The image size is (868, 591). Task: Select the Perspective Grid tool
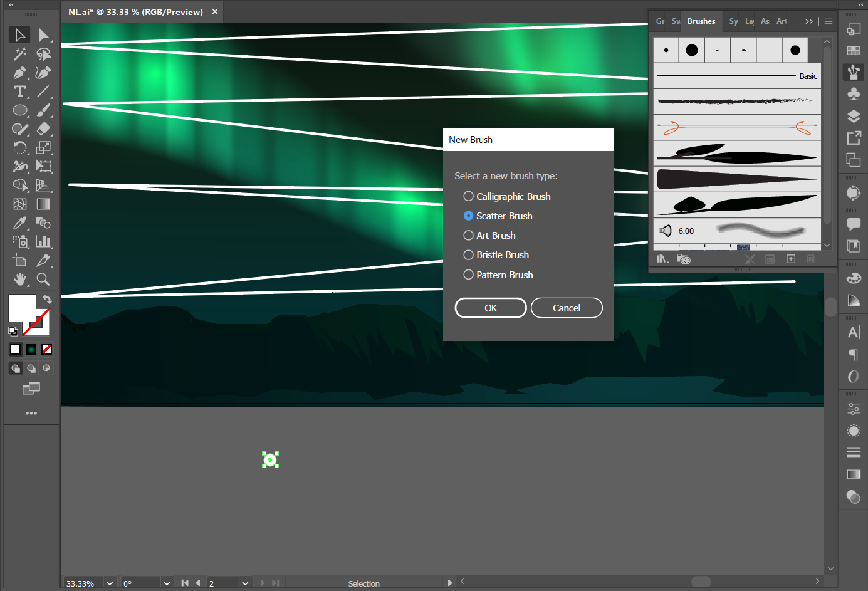43,186
